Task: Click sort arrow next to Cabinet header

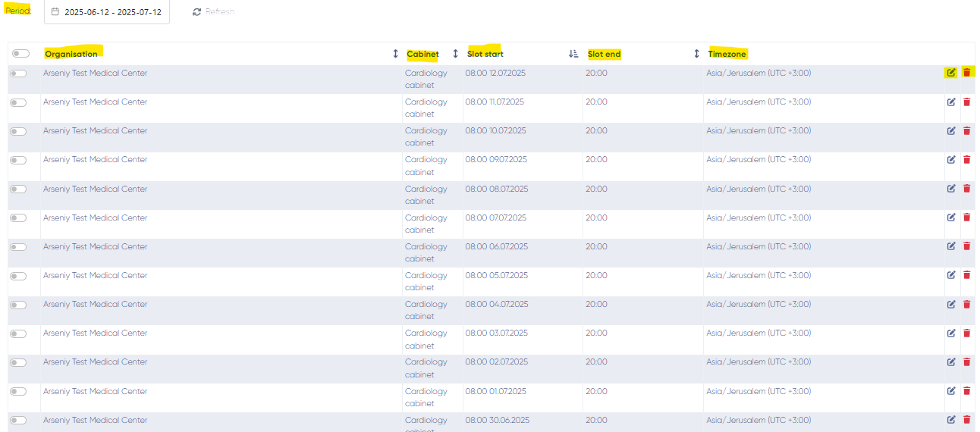Action: (455, 54)
